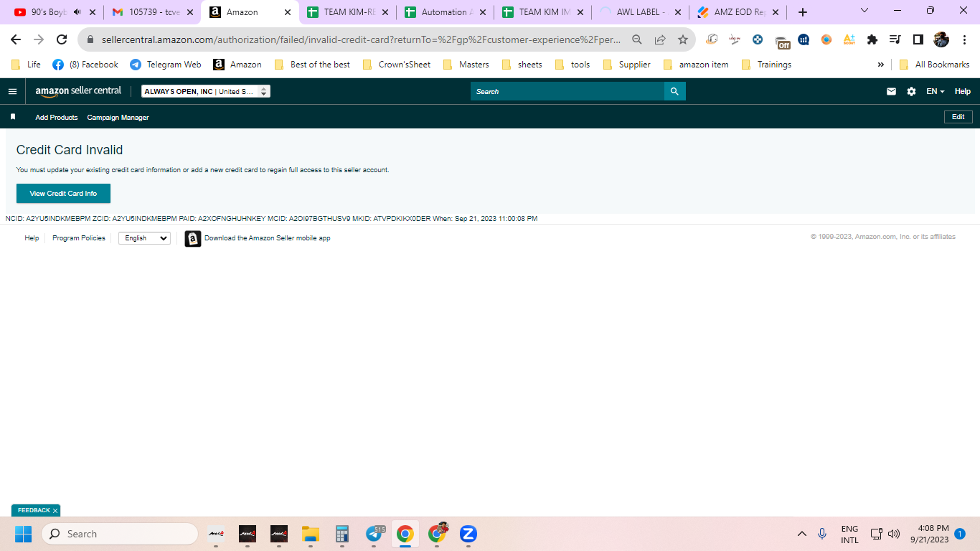
Task: Toggle the Chrome side panel icon
Action: coord(918,39)
